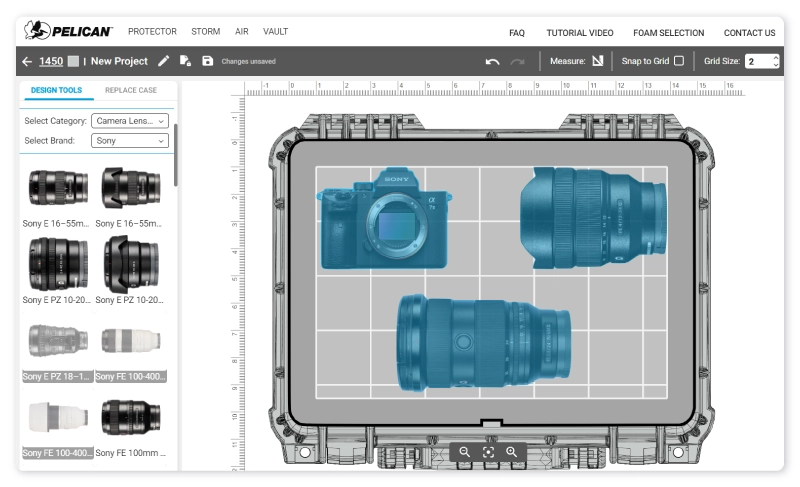Click the save-as document icon

point(186,61)
